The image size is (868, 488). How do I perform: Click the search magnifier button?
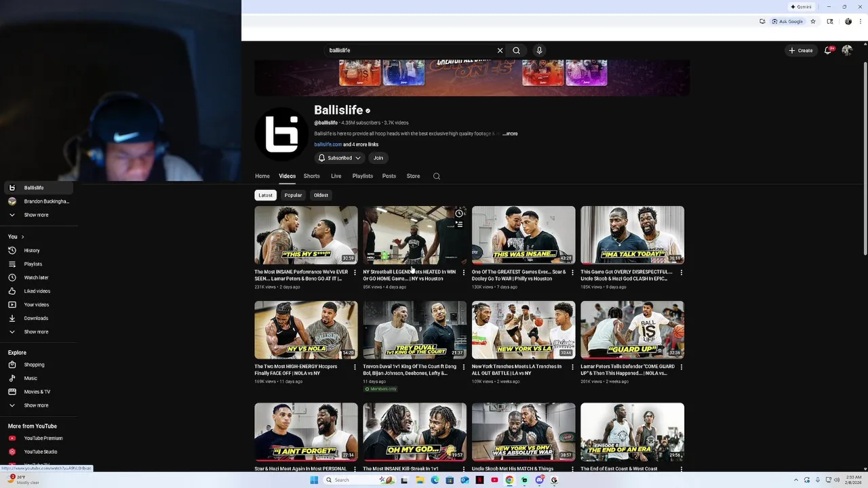517,50
